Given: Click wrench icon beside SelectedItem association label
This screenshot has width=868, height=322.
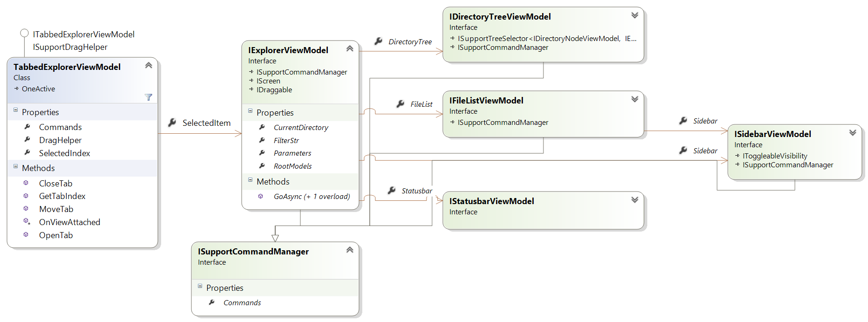Looking at the screenshot, I should click(172, 123).
